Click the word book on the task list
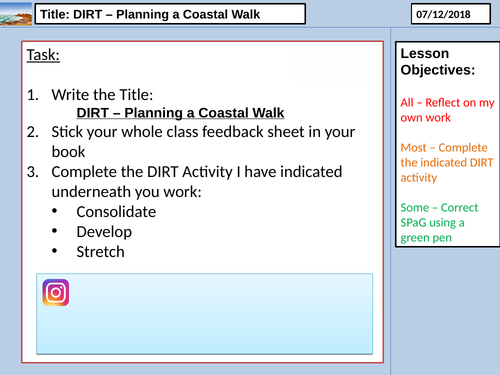 tap(68, 152)
